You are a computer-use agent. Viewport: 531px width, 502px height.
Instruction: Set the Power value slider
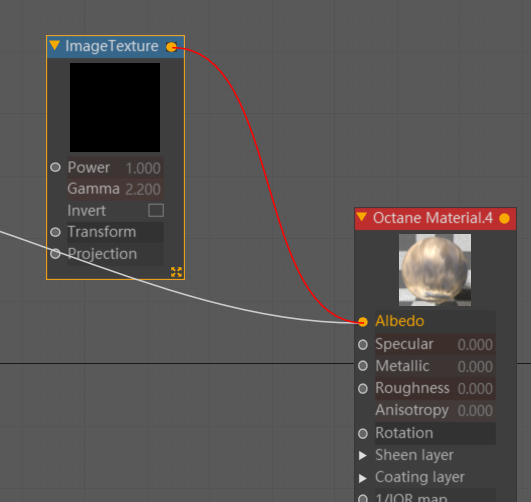click(115, 168)
